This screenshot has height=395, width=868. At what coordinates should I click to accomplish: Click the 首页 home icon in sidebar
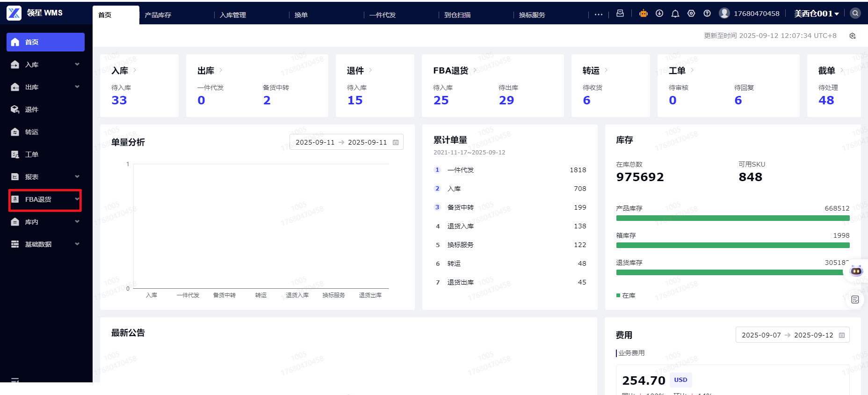tap(15, 42)
